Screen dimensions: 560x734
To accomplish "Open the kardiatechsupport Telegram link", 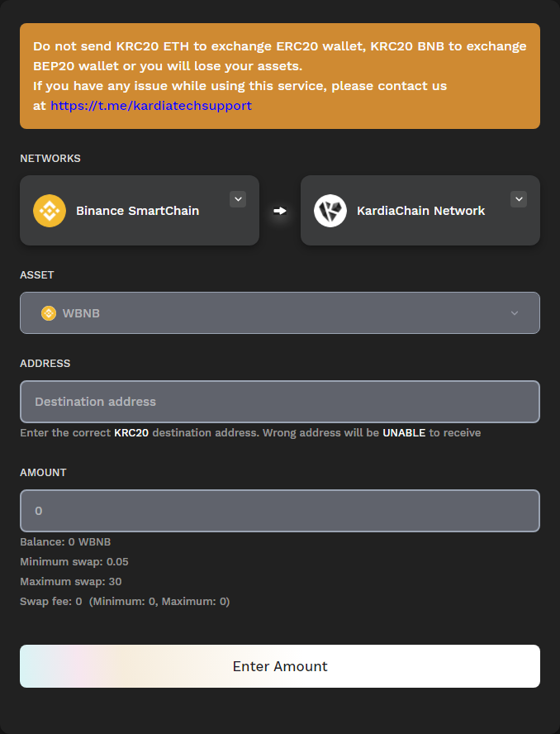I will click(151, 105).
